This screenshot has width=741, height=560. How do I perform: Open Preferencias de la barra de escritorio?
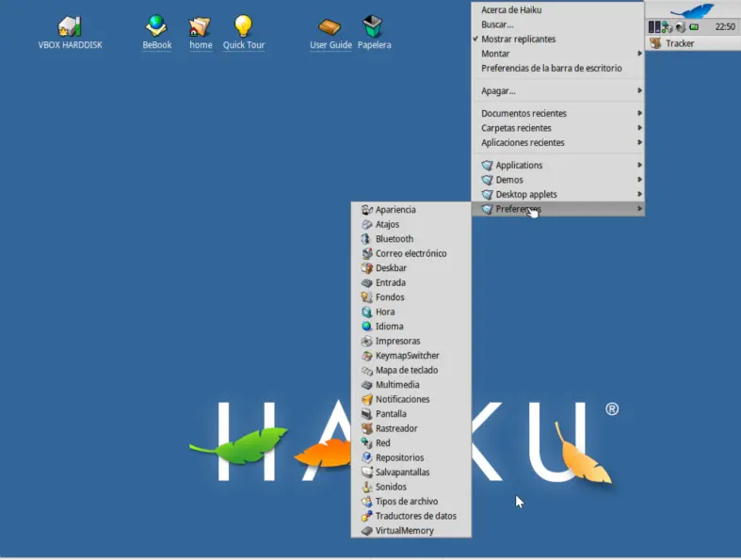coord(558,69)
